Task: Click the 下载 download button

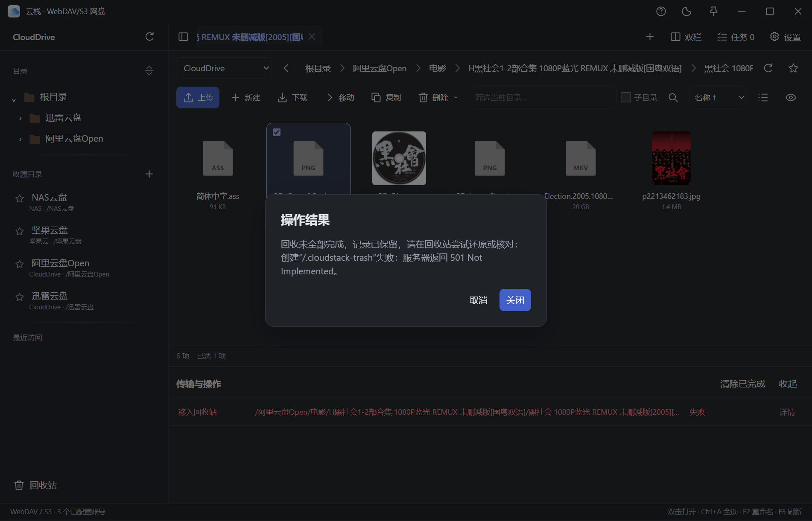Action: click(x=292, y=98)
